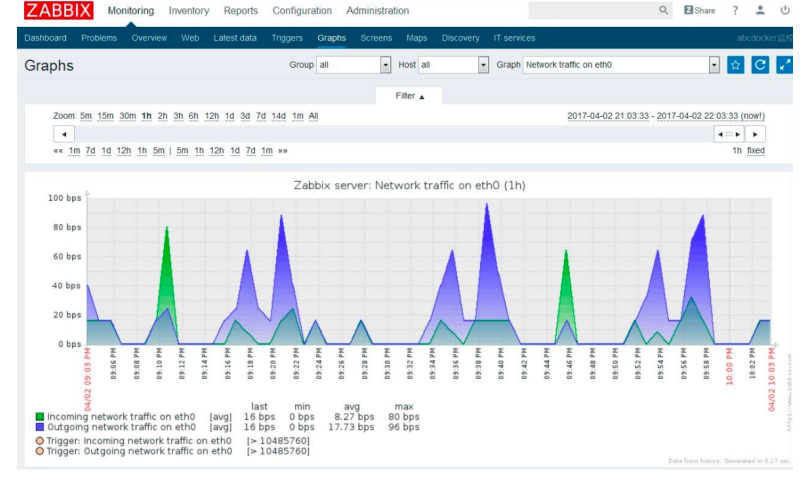This screenshot has height=477, width=807.
Task: Go to the Discovery tab
Action: click(461, 38)
